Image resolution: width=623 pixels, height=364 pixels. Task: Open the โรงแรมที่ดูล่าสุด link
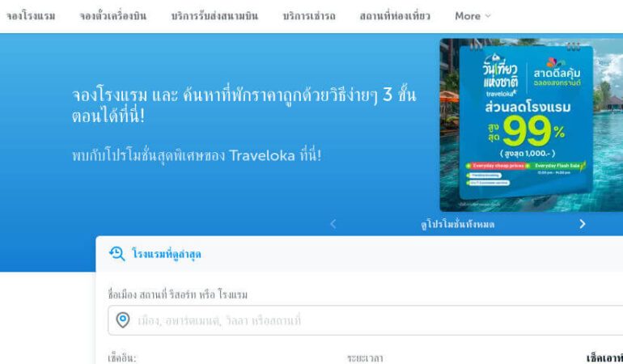tap(166, 254)
